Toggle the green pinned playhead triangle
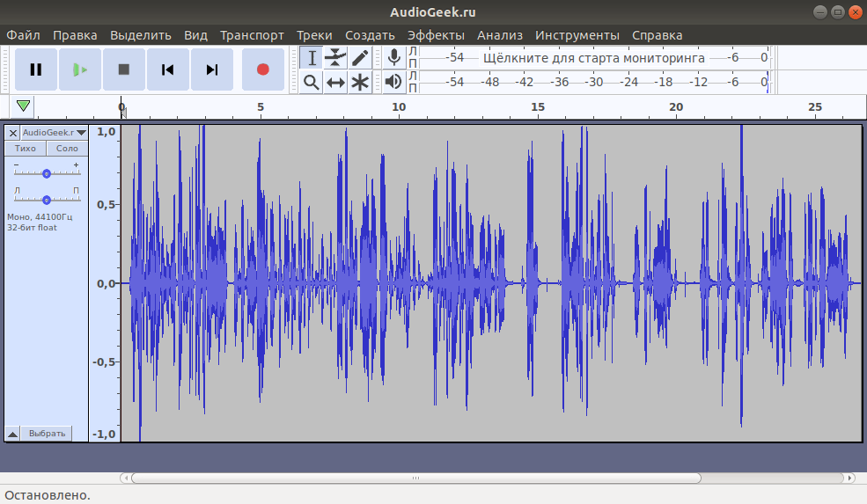The height and width of the screenshot is (504, 867). coord(23,106)
